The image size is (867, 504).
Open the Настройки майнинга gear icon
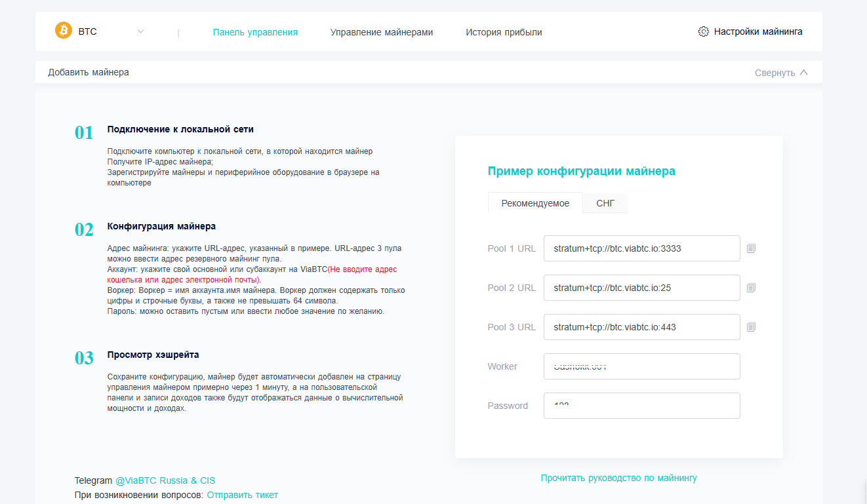704,31
